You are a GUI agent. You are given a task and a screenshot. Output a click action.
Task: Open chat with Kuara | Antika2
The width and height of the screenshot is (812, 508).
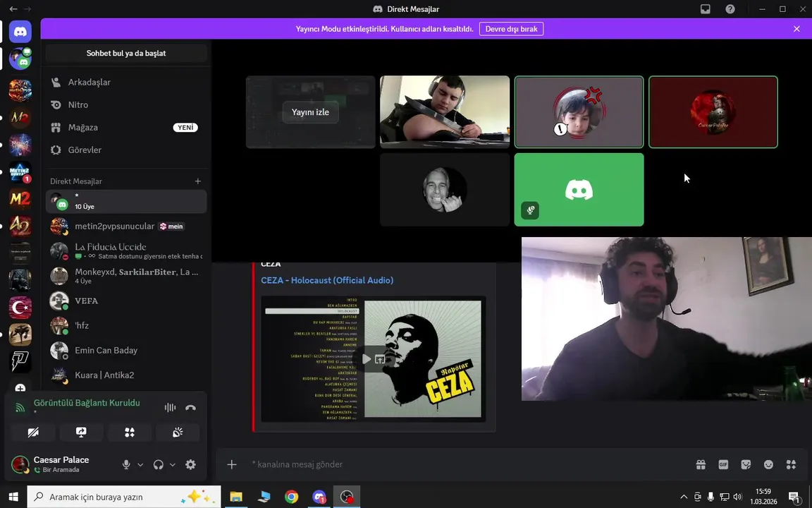pos(126,375)
